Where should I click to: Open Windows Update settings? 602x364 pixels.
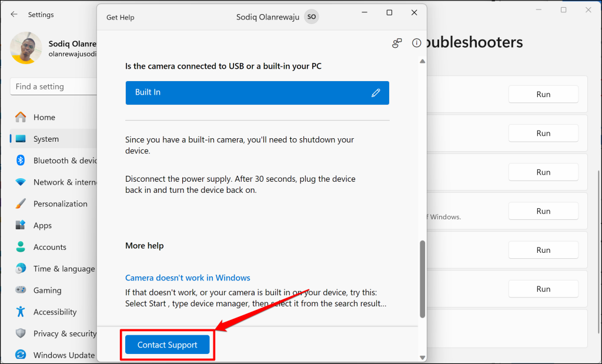[53, 355]
